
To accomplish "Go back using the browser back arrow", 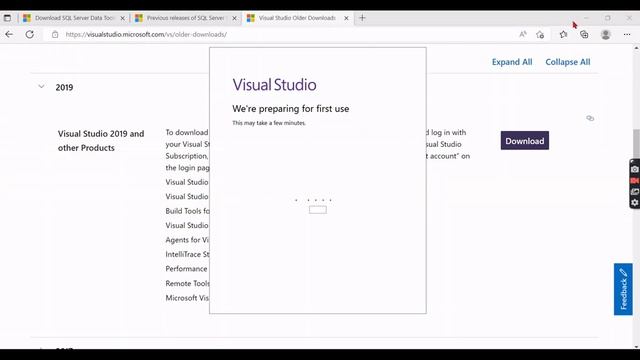I will point(9,34).
